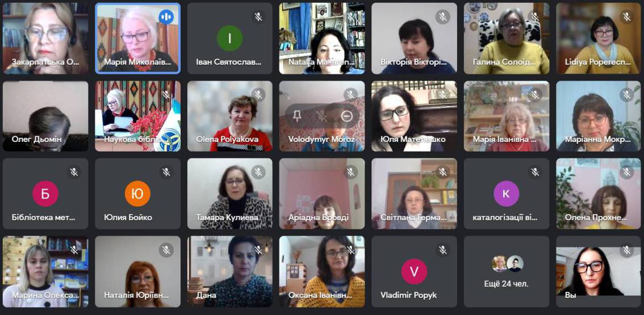Viewport: 644px width, 315px height.
Task: Pin Volodymyr Moroz's video tile
Action: [297, 117]
